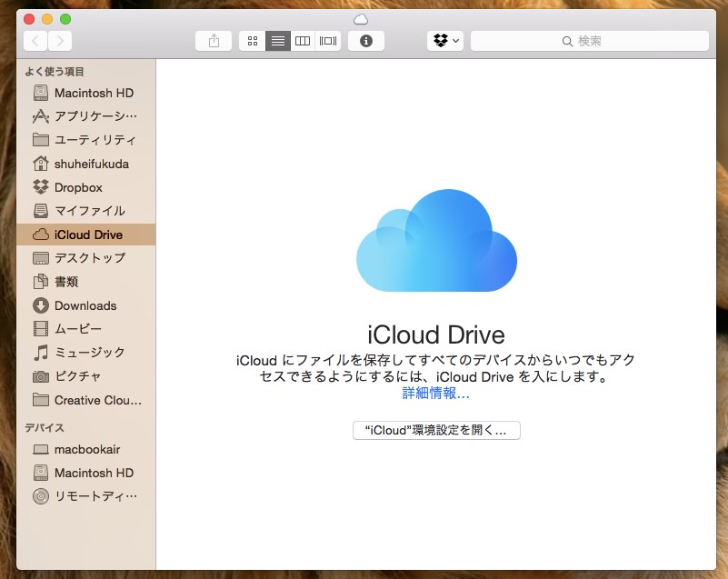This screenshot has height=579, width=728.
Task: Click the download arrow icon beside Downloads
Action: tap(40, 305)
